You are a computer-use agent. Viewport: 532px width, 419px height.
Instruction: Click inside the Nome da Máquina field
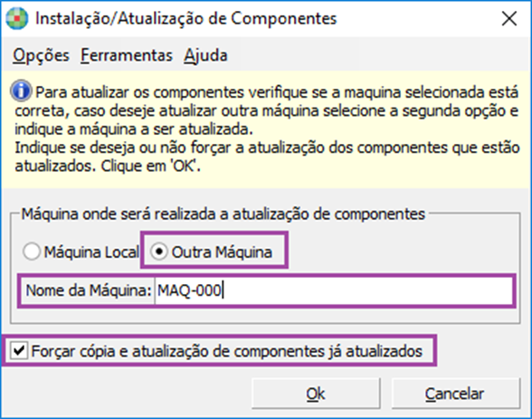[x=334, y=290]
